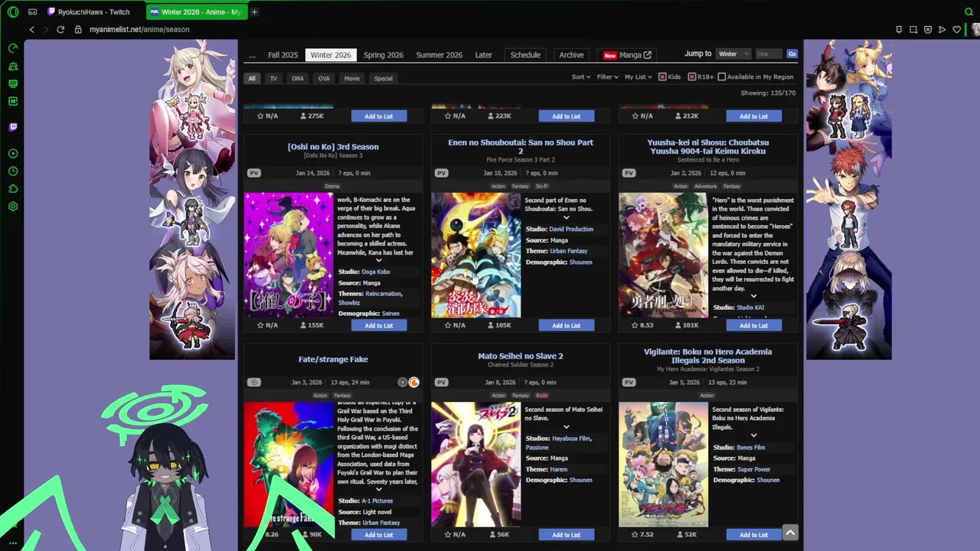Filter list by TV type
980x551 pixels.
pos(273,78)
